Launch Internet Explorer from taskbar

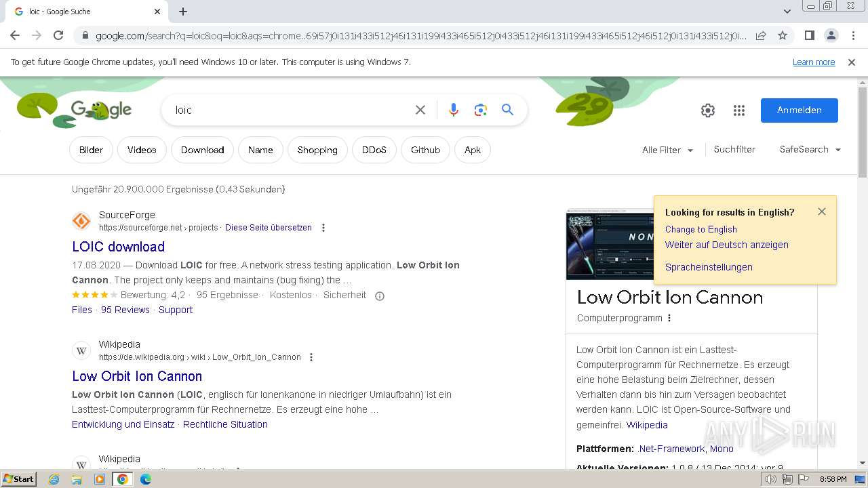(54, 479)
